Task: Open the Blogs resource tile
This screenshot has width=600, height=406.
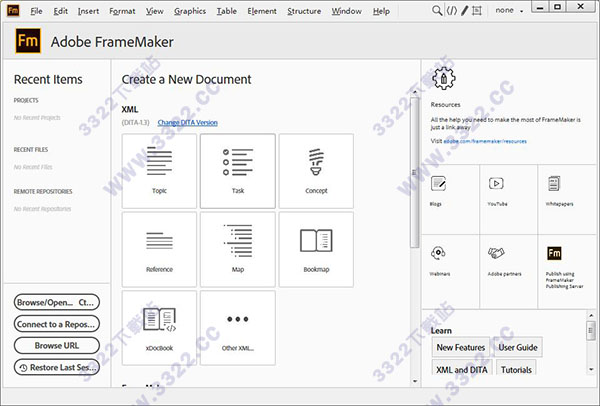Action: coord(450,199)
